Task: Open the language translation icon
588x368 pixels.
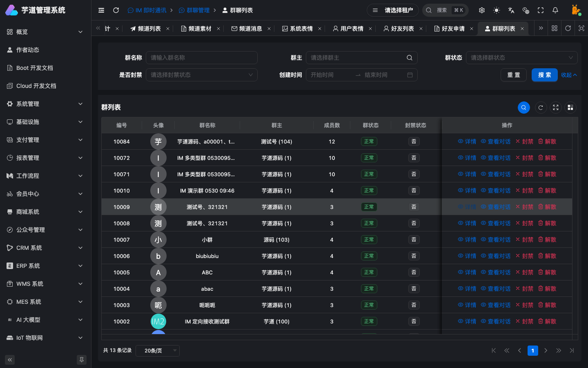Action: [x=511, y=10]
